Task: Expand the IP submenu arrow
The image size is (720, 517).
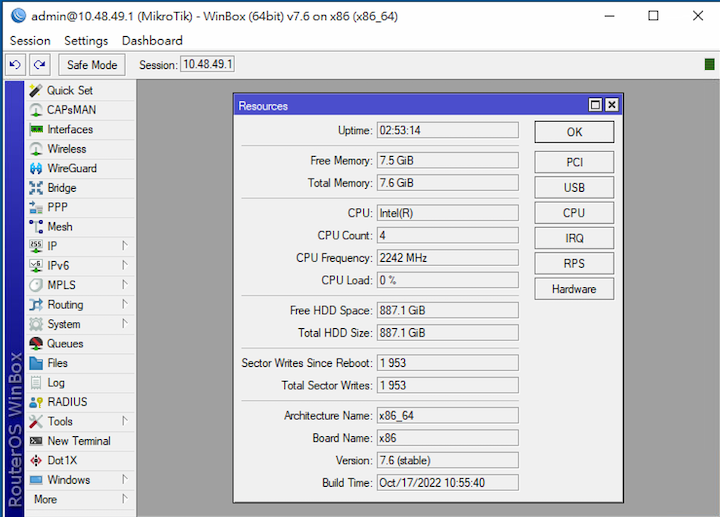Action: click(x=125, y=246)
